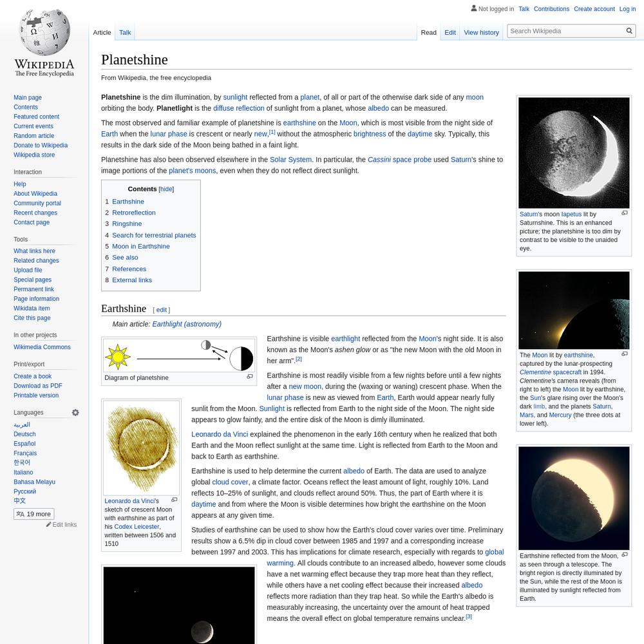644x644 pixels.
Task: Switch to Français language version
Action: [x=25, y=453]
